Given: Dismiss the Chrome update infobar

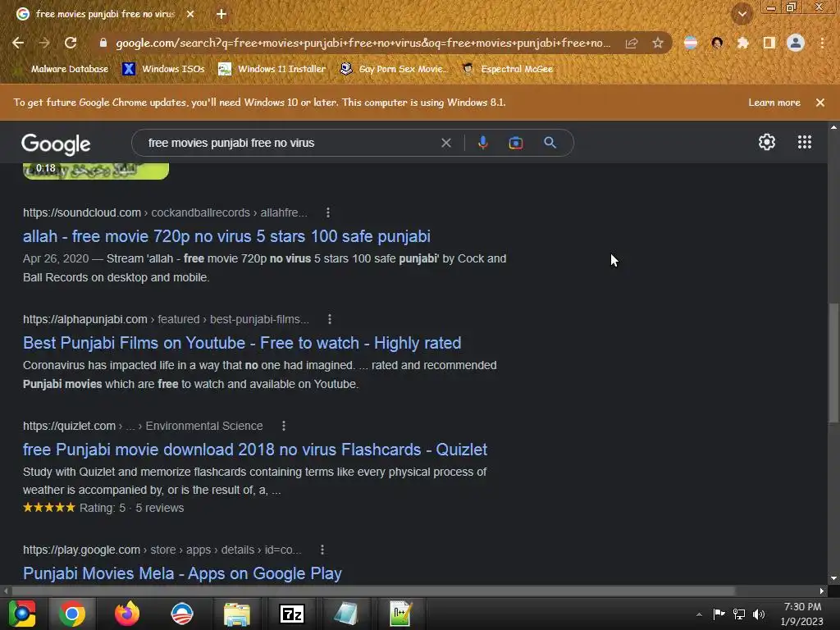Looking at the screenshot, I should pos(820,103).
